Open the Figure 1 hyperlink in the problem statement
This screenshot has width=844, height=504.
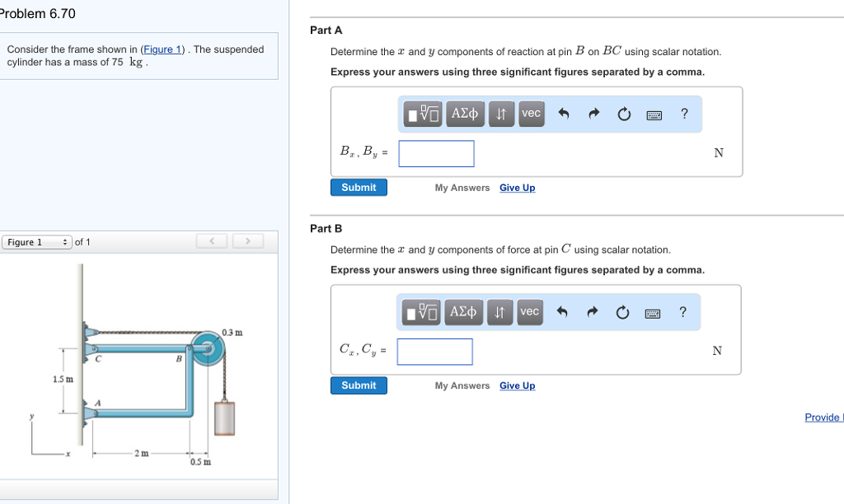[162, 49]
